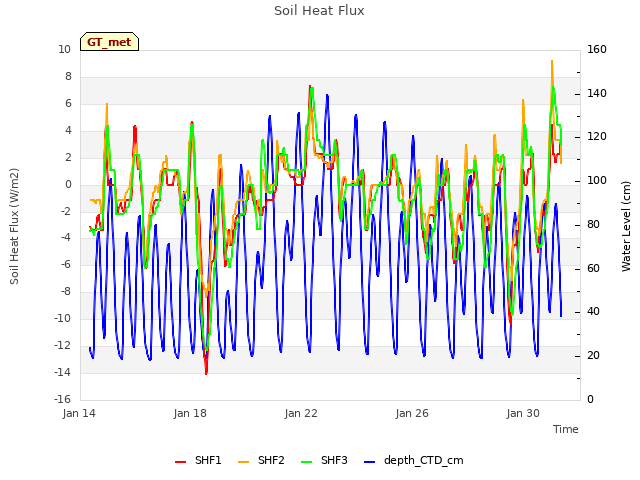Click the blue depth_CTD_cm legend swatch
The width and height of the screenshot is (640, 480).
point(369,461)
